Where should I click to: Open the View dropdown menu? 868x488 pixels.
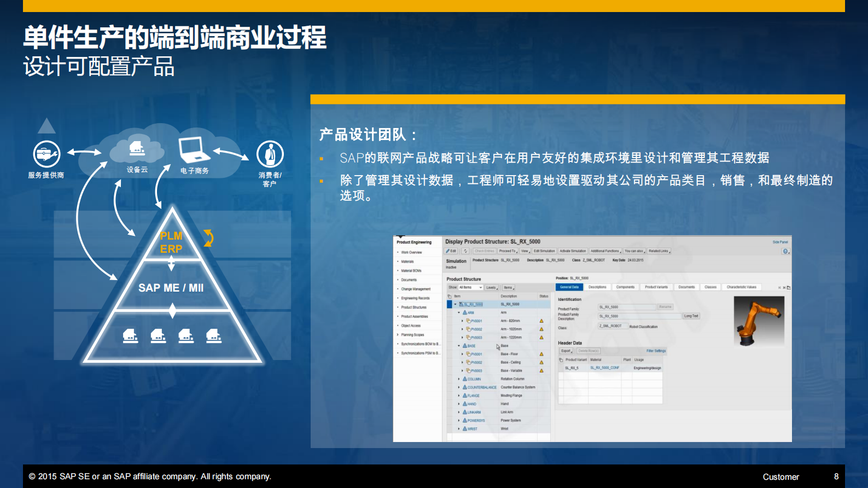[525, 251]
